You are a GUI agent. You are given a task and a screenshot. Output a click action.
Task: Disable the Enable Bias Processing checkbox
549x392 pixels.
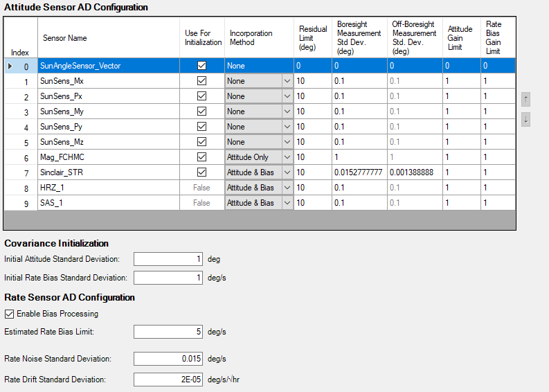coord(10,314)
